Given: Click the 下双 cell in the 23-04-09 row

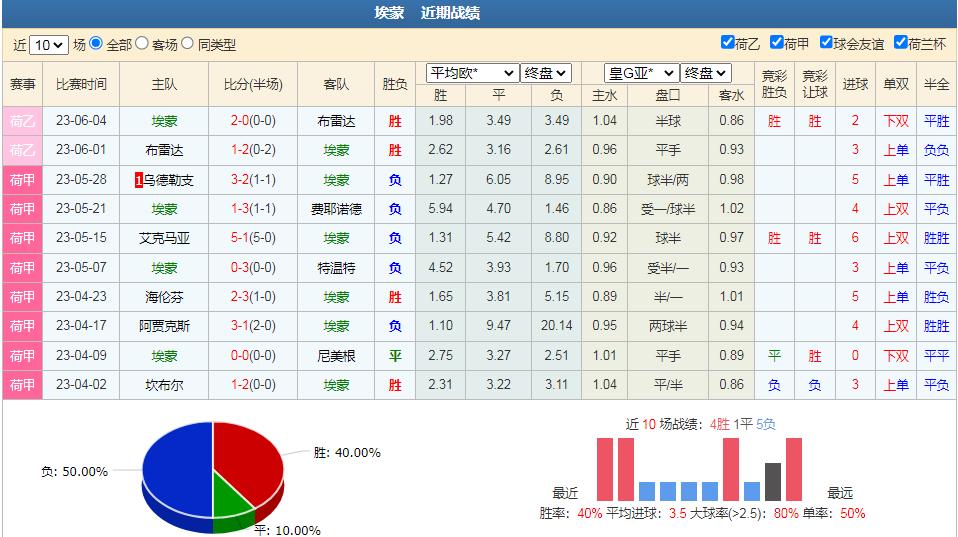Looking at the screenshot, I should pyautogui.click(x=896, y=356).
